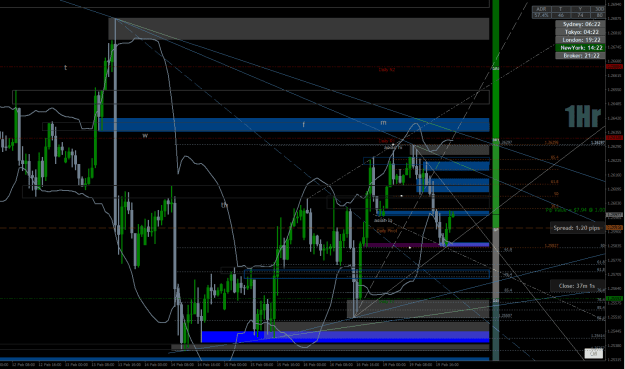This screenshot has height=369, width=625.
Task: Click the Tokyo: 04:22 session clock
Action: [580, 32]
